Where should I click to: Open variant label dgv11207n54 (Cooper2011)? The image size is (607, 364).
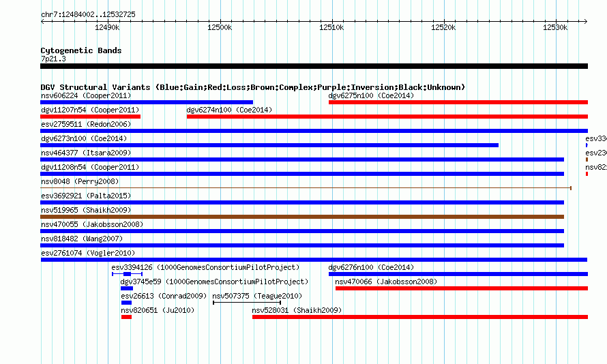click(x=90, y=110)
